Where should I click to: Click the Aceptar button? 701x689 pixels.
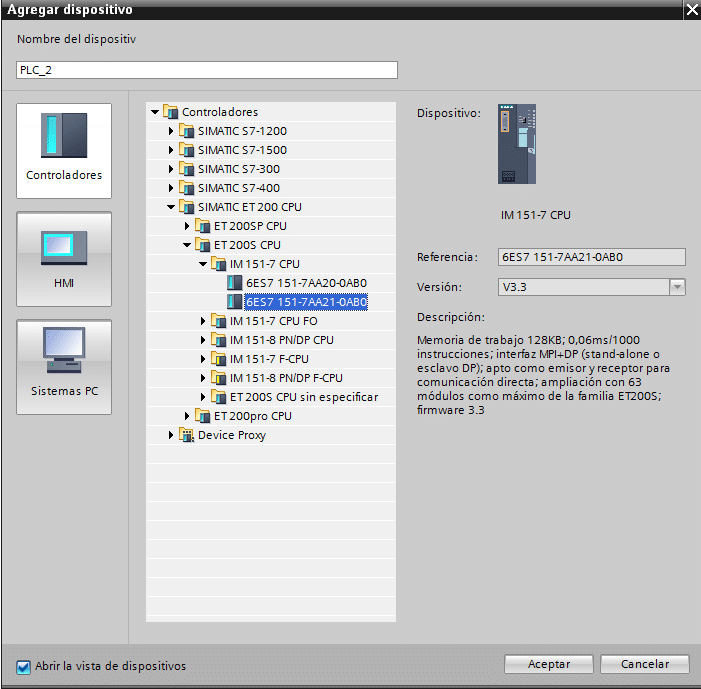click(549, 664)
